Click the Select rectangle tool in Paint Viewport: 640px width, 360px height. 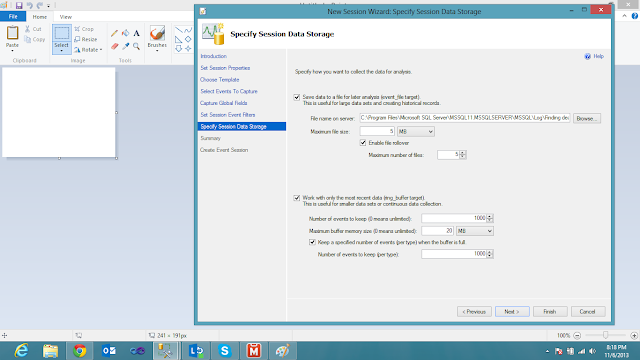click(62, 33)
